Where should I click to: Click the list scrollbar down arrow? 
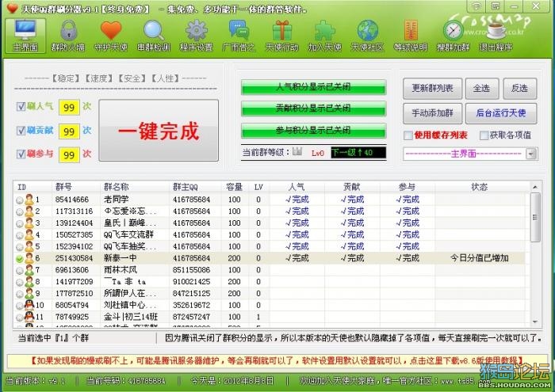[x=535, y=322]
